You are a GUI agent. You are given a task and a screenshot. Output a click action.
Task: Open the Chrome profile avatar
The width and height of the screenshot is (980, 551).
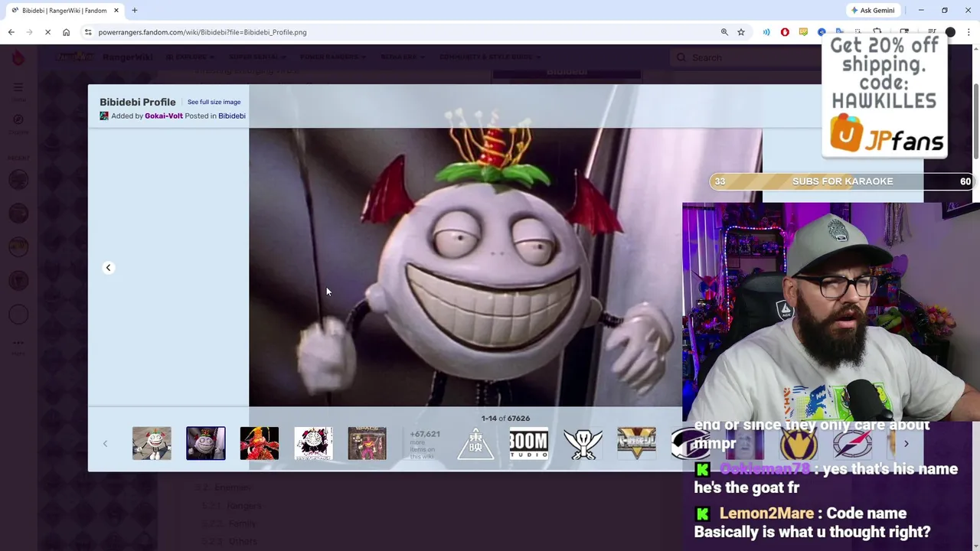950,32
